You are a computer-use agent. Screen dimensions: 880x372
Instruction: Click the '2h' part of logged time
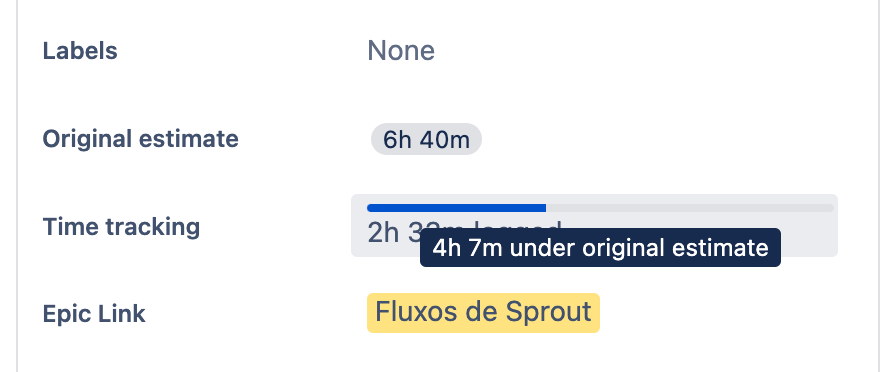383,232
